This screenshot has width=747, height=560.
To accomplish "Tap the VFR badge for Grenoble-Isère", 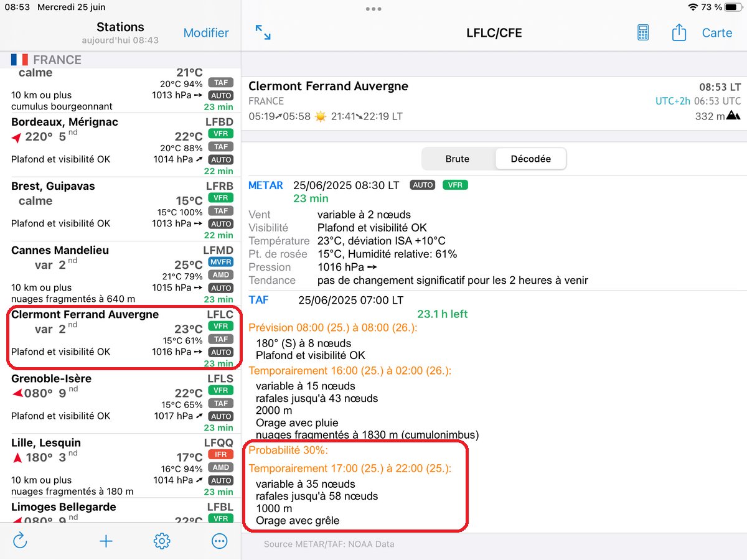I will [x=221, y=390].
